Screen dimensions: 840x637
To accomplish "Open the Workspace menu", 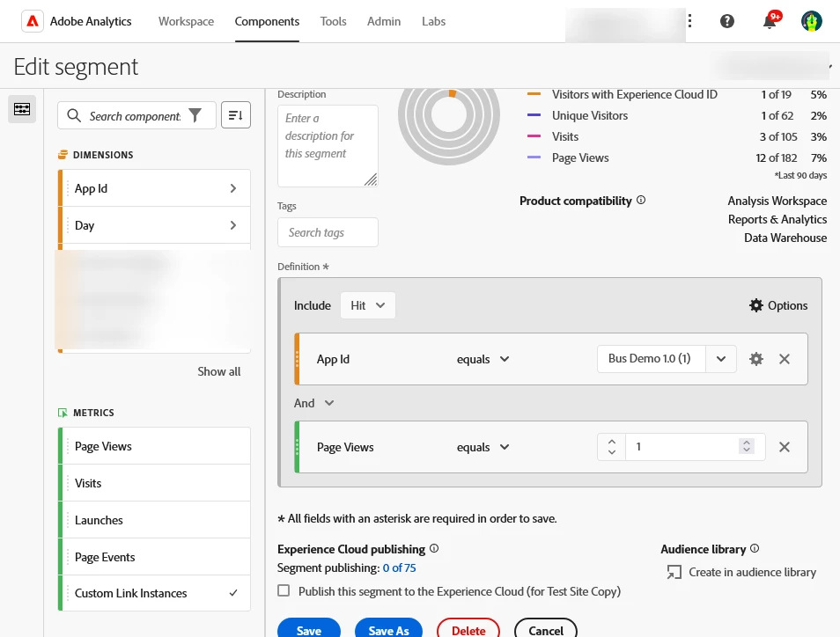I will [186, 21].
